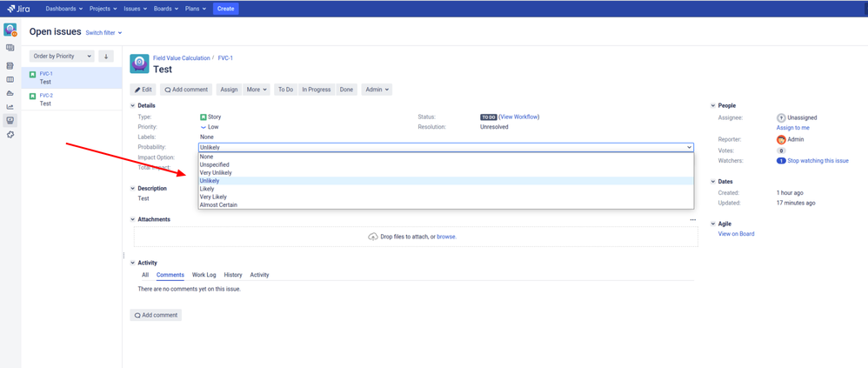Choose Very Likely in the Probability list
This screenshot has width=868, height=368.
(445, 197)
